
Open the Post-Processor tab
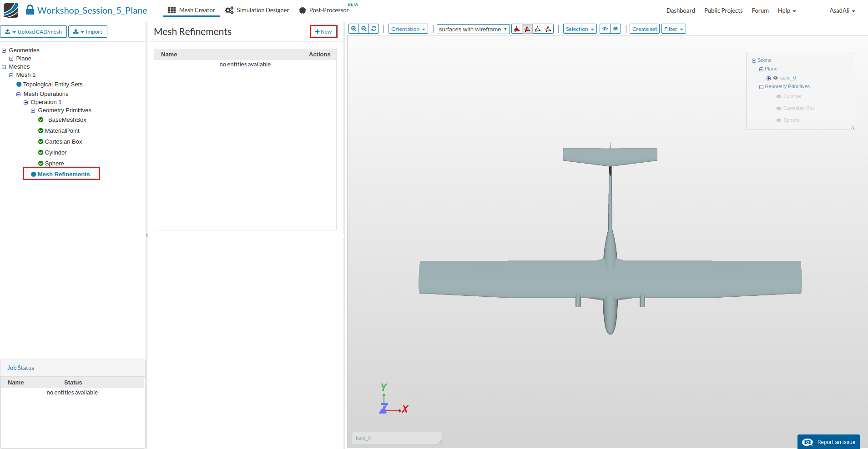click(324, 10)
